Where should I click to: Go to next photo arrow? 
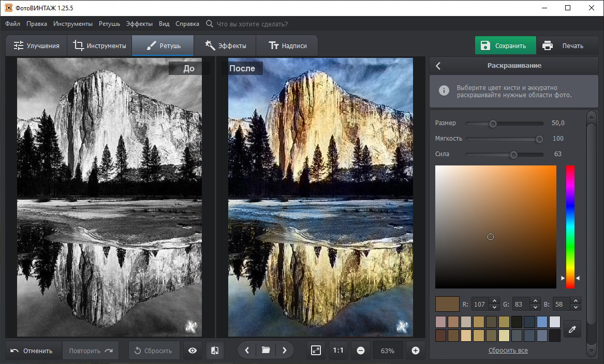pyautogui.click(x=284, y=351)
